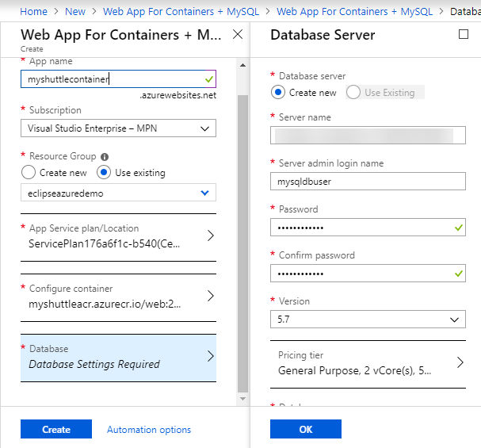Select Create new resource group radio
481x448 pixels.
pos(29,172)
